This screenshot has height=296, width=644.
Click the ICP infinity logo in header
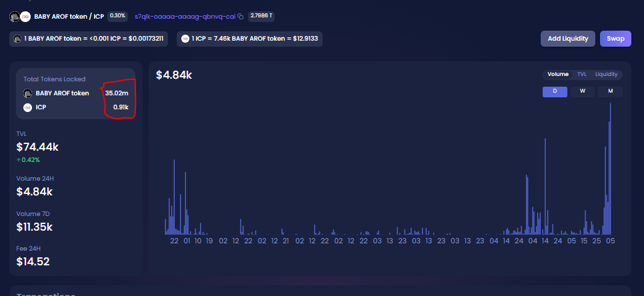[25, 17]
